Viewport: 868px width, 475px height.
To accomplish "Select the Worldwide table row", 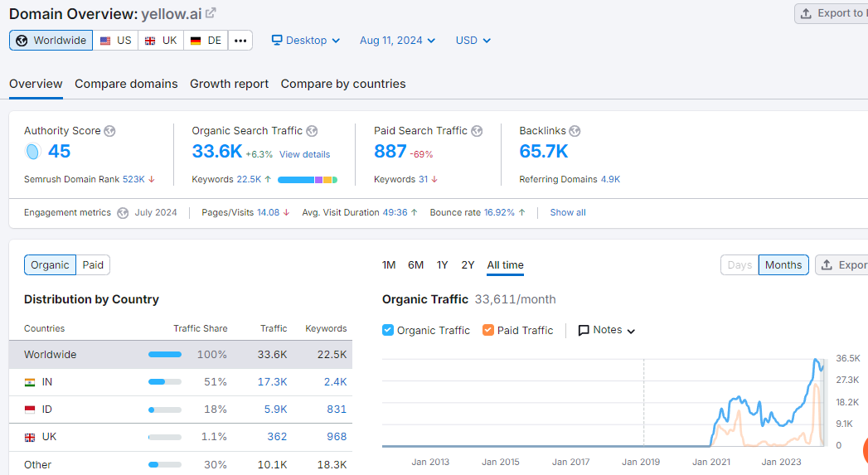I will pos(181,354).
